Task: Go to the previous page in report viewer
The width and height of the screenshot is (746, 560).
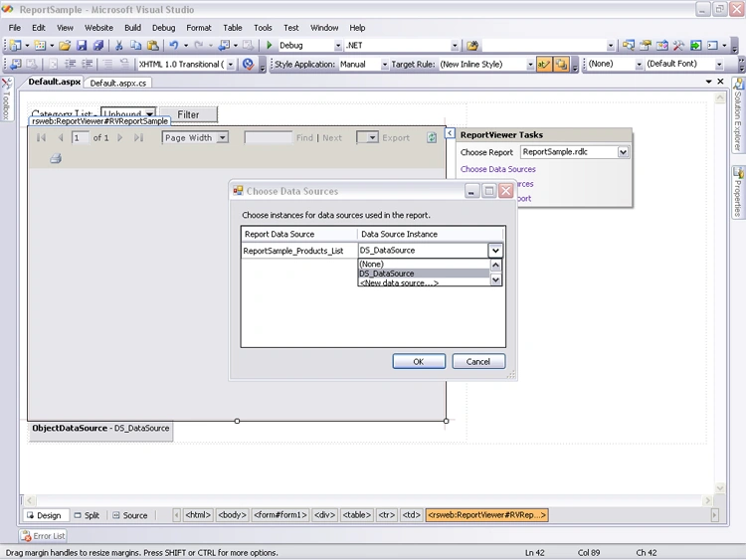Action: click(x=61, y=137)
